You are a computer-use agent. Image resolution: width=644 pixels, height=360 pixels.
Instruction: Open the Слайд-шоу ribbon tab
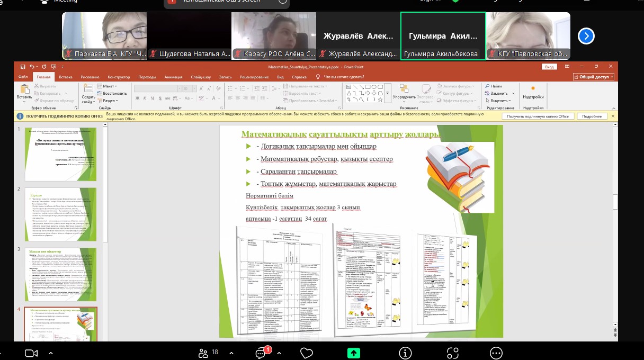click(x=201, y=77)
